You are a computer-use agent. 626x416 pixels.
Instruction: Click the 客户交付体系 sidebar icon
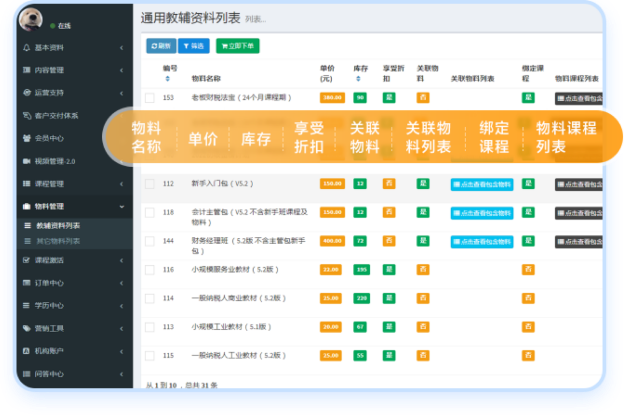pos(26,116)
